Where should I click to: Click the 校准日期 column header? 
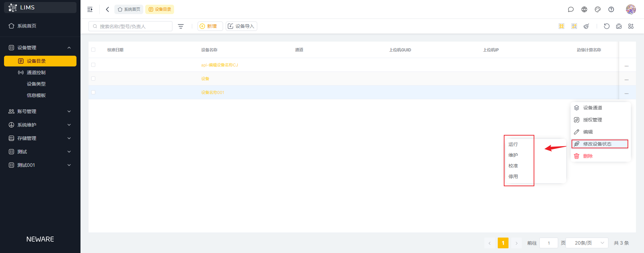tap(115, 50)
